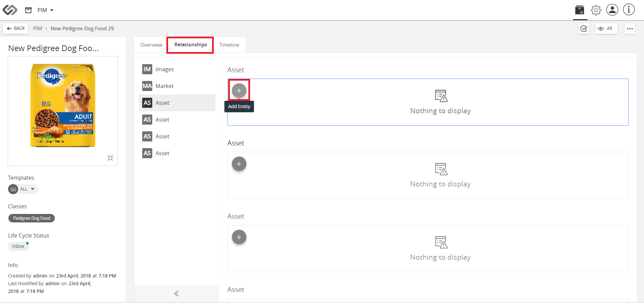Toggle the All visibility eye button

coord(606,29)
